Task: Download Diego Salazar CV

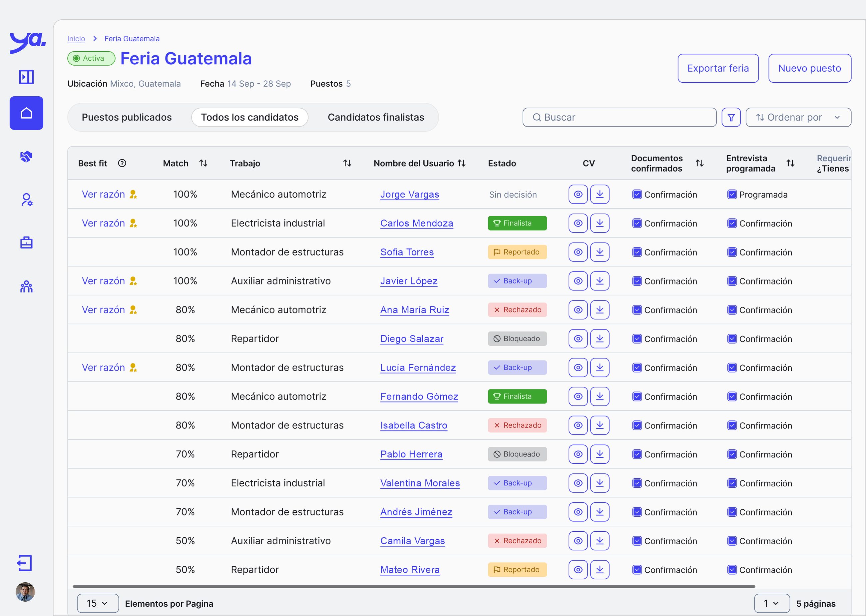Action: click(600, 338)
